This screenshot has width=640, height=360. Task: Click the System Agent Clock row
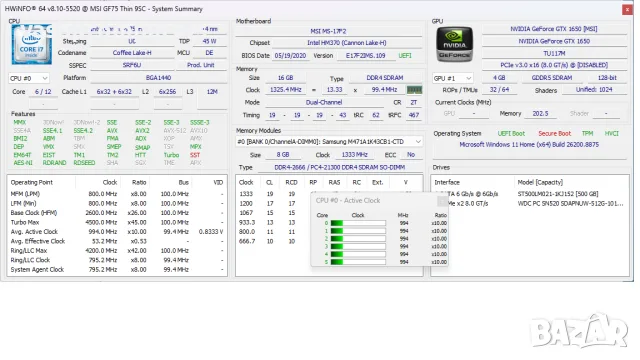click(117, 270)
